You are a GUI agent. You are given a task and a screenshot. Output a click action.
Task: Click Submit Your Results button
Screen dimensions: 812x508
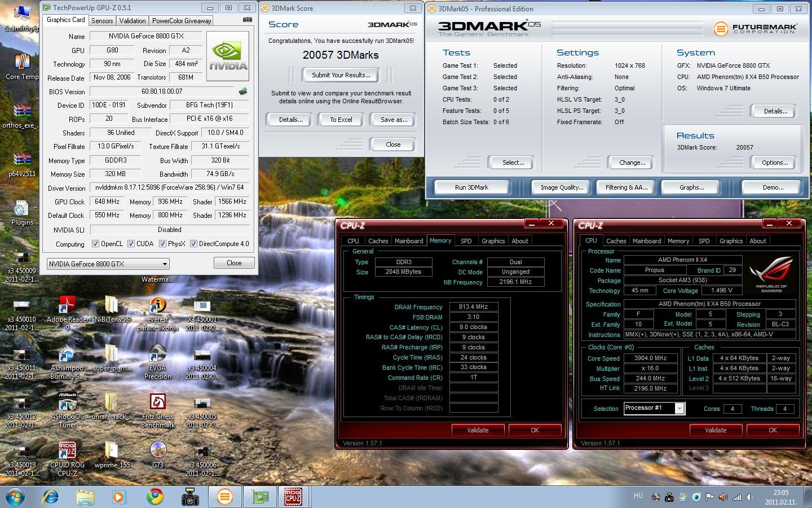tap(341, 75)
